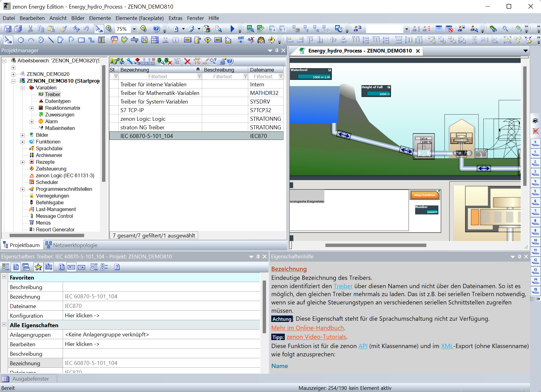Expand the Bilder tree node
The width and height of the screenshot is (541, 392).
22,135
